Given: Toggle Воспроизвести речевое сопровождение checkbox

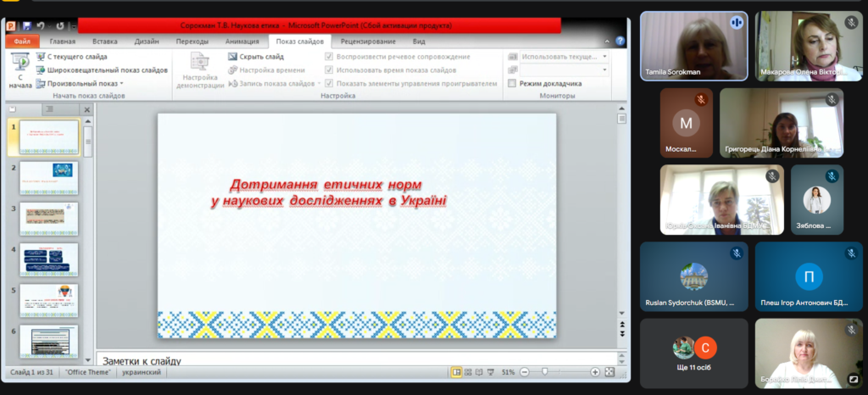Looking at the screenshot, I should click(x=330, y=57).
